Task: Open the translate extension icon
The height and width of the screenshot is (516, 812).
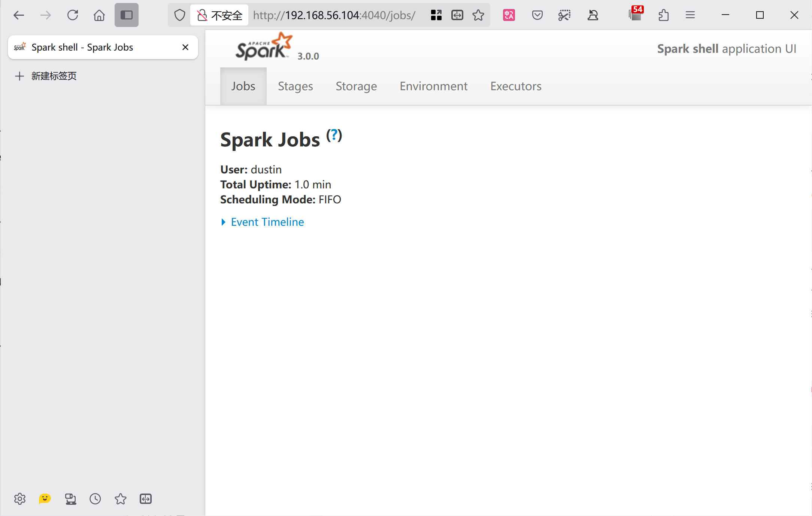Action: click(509, 15)
